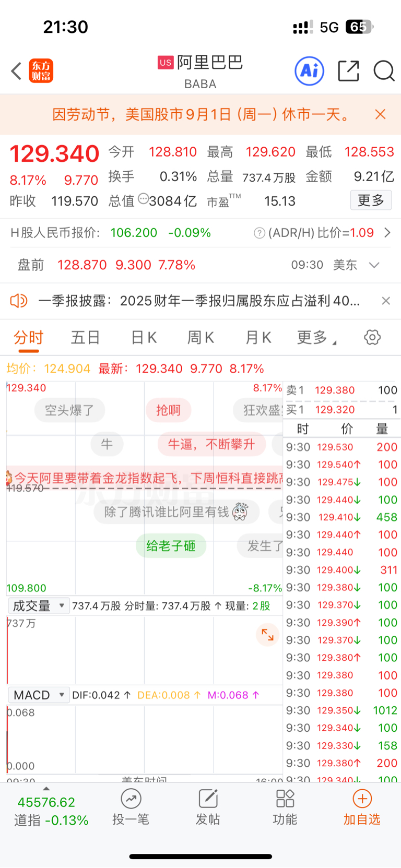Image resolution: width=401 pixels, height=868 pixels.
Task: Select the 分时 tab
Action: point(28,338)
